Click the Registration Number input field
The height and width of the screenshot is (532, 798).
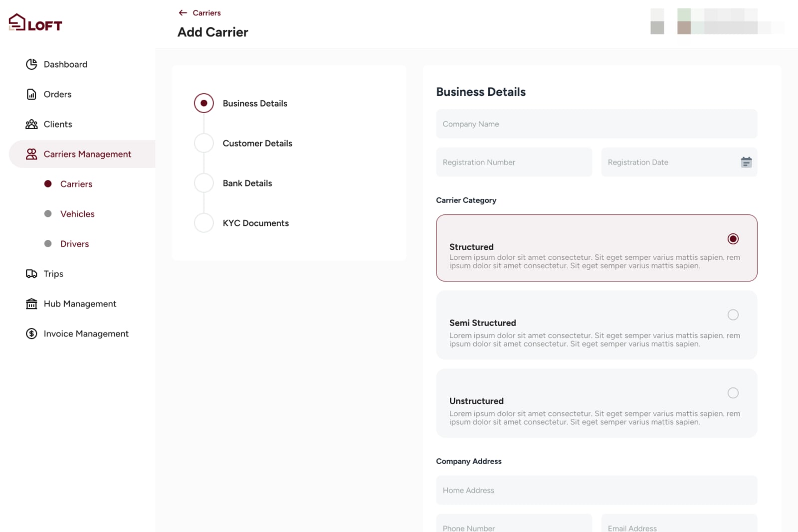514,162
